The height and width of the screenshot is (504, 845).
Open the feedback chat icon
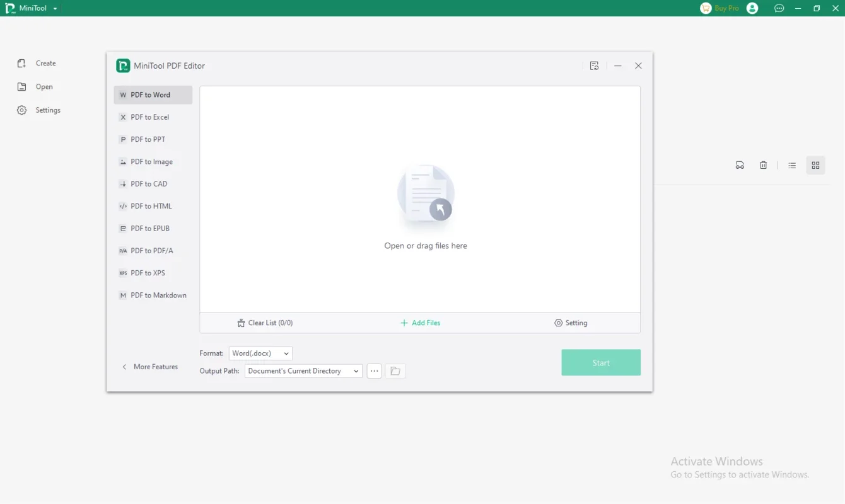point(779,8)
